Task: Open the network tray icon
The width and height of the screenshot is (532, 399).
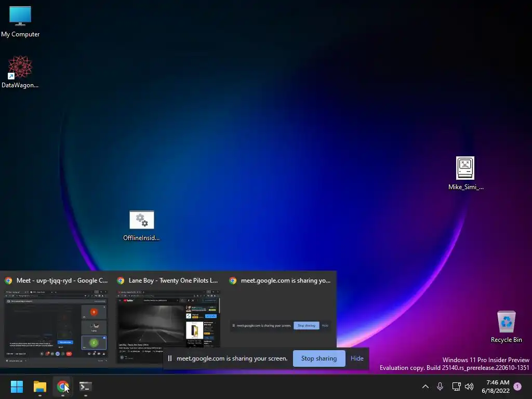Action: 456,387
